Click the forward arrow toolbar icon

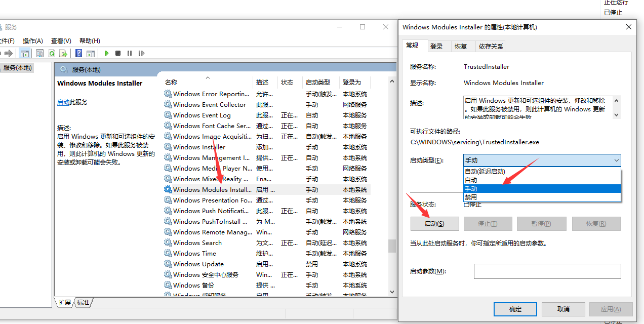pos(9,53)
